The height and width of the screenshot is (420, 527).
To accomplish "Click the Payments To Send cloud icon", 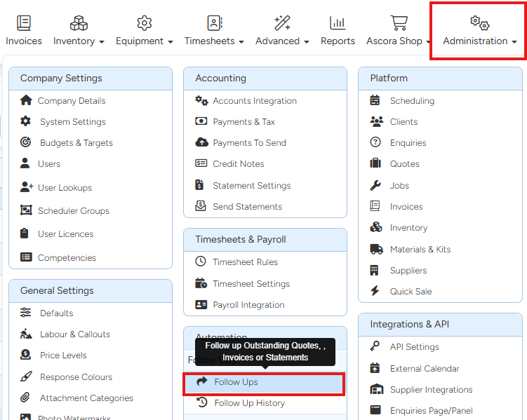I will point(201,142).
